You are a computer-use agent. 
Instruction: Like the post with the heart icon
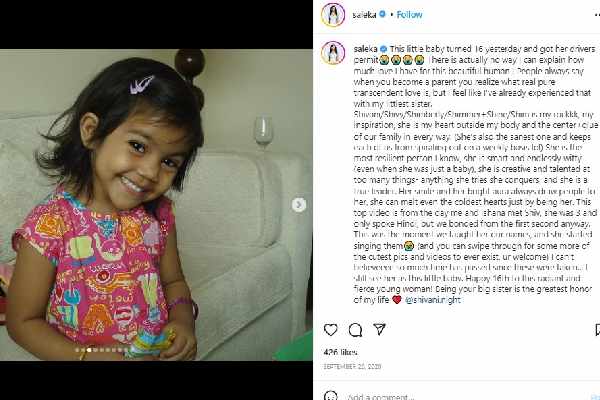click(331, 330)
